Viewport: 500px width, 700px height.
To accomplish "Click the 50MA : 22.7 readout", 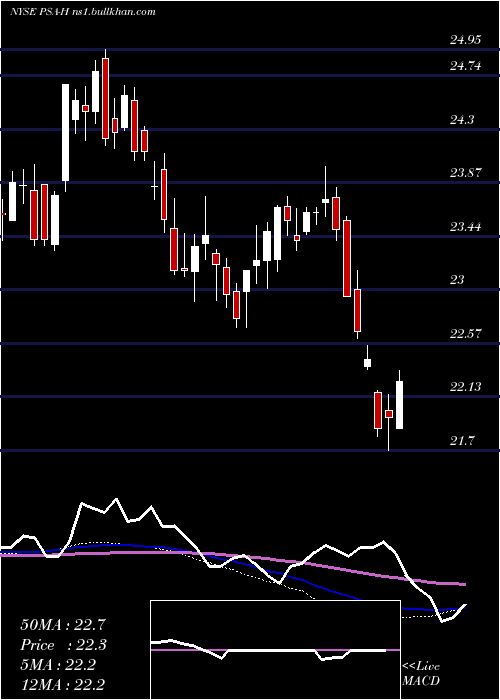I will pyautogui.click(x=63, y=625).
